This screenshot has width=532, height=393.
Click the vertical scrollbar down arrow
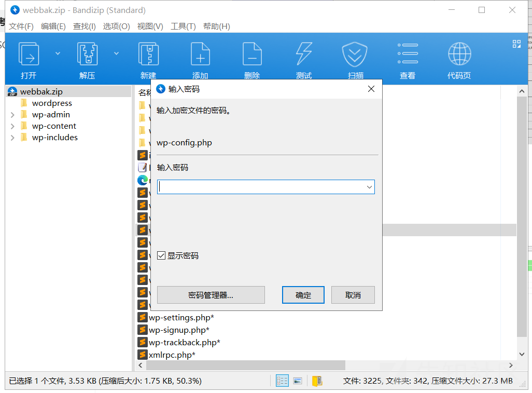tap(522, 354)
